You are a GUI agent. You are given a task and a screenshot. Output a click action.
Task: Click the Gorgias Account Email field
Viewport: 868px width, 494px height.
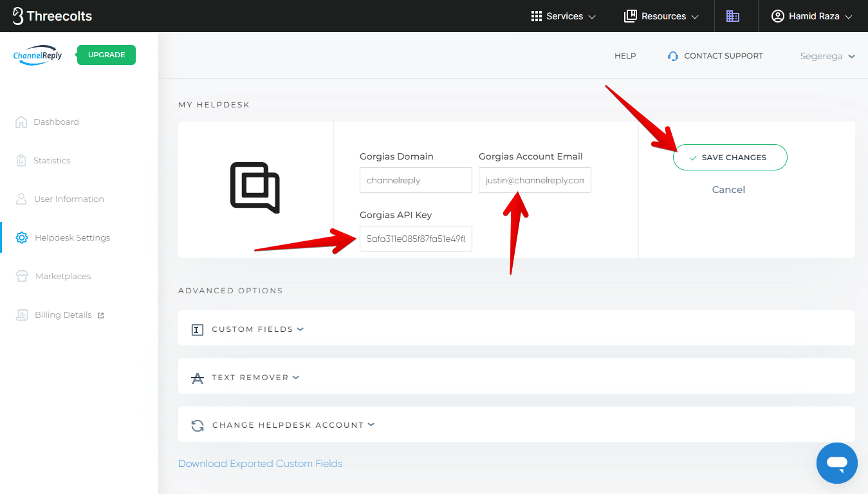coord(535,180)
